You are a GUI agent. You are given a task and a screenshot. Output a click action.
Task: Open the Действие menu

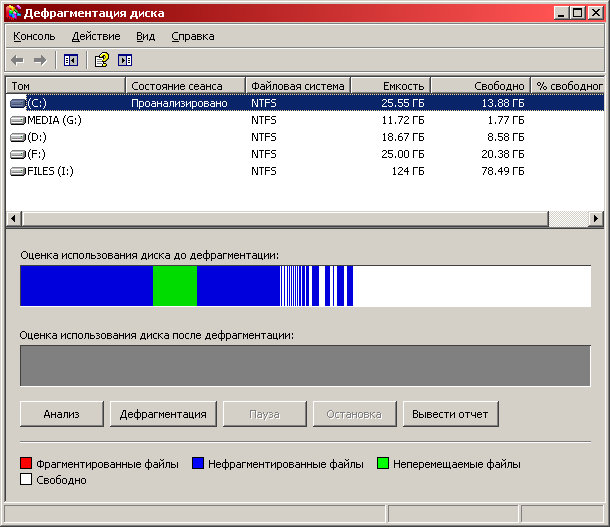pyautogui.click(x=96, y=36)
